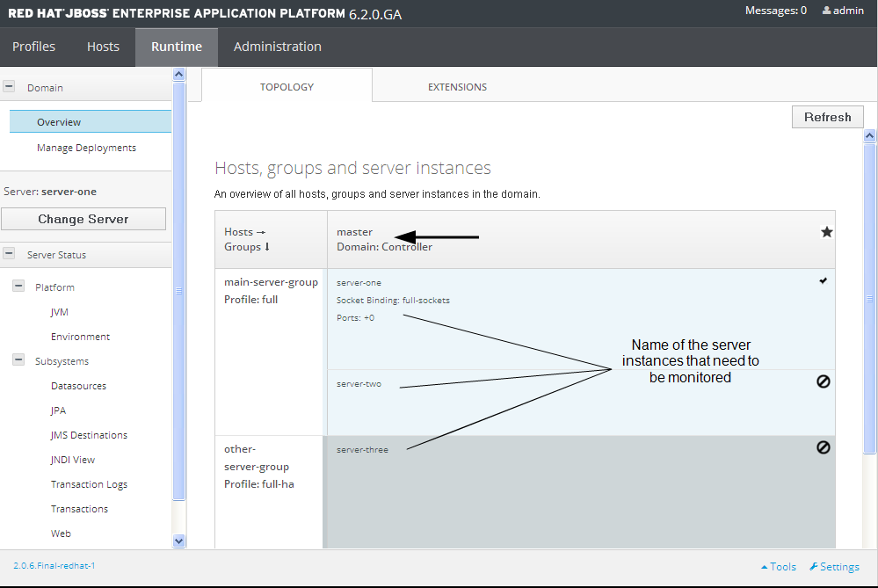Viewport: 878px width, 588px height.
Task: Open Transaction Logs
Action: click(x=89, y=484)
